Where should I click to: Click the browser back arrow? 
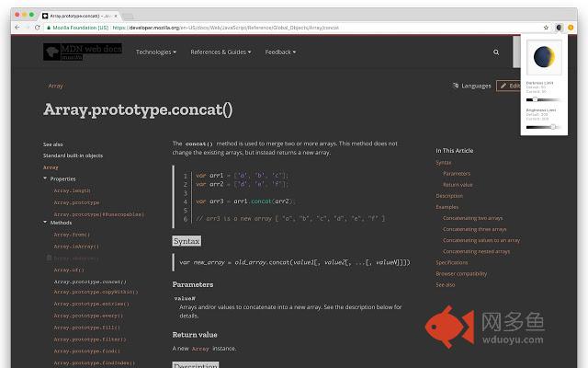17,28
